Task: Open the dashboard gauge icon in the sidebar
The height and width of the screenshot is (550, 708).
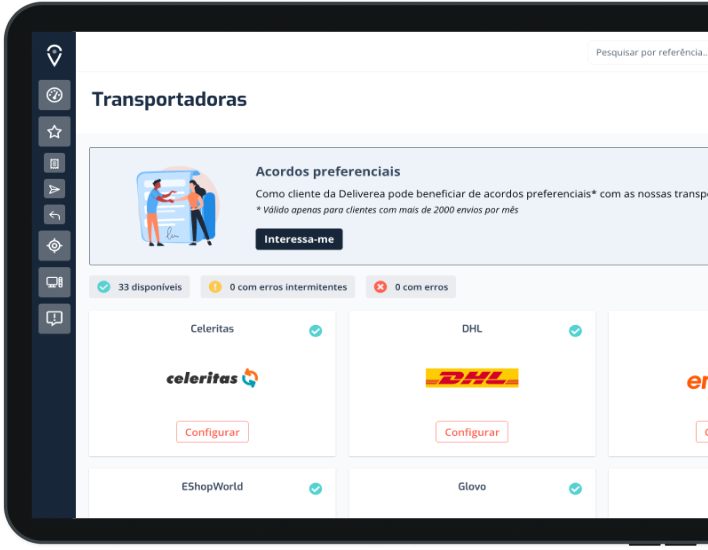Action: [x=54, y=95]
